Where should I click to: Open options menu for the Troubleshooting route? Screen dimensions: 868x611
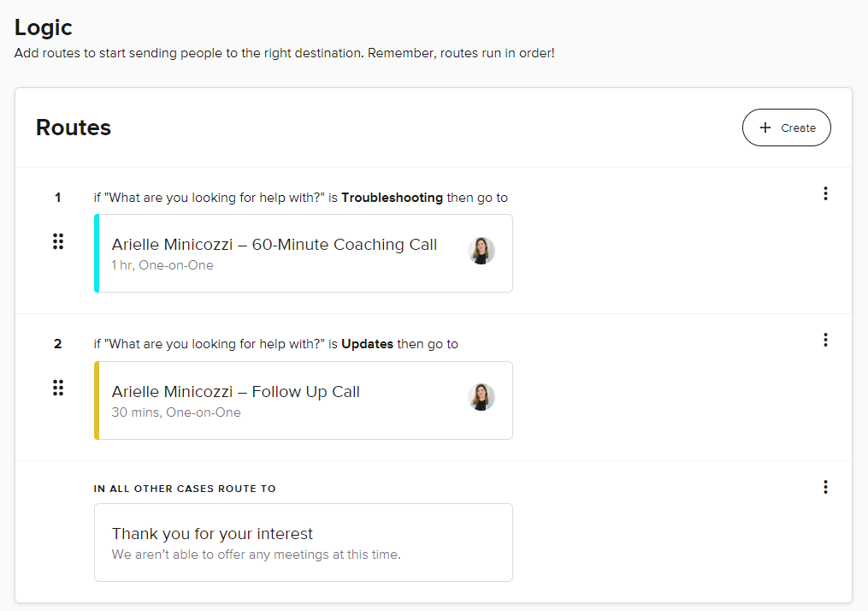coord(825,193)
